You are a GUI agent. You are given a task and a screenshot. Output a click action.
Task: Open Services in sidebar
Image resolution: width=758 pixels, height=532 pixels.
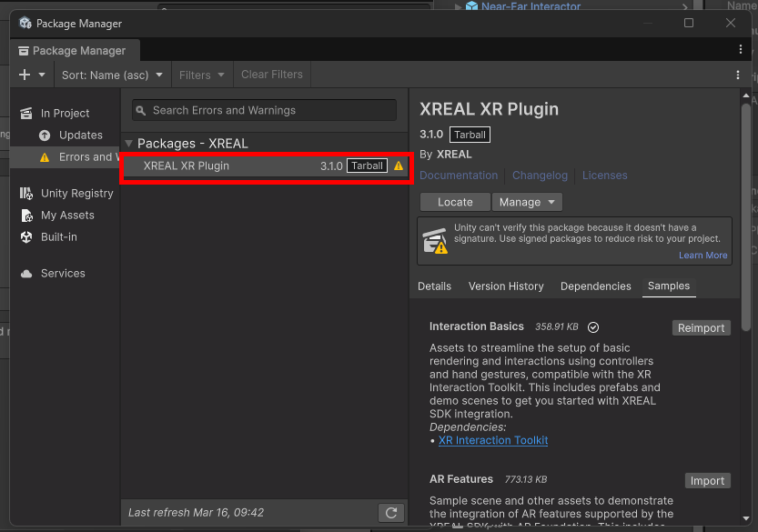click(63, 273)
